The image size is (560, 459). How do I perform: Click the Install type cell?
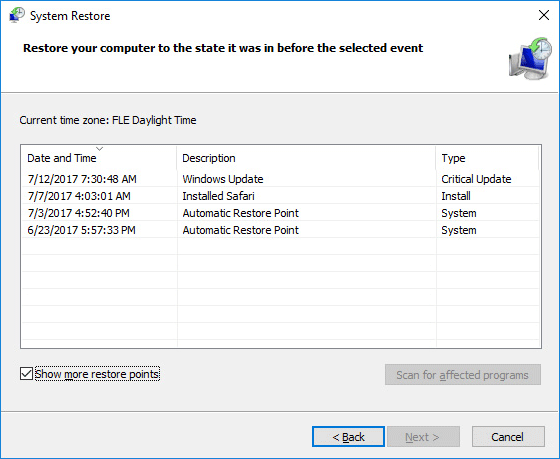click(x=456, y=196)
